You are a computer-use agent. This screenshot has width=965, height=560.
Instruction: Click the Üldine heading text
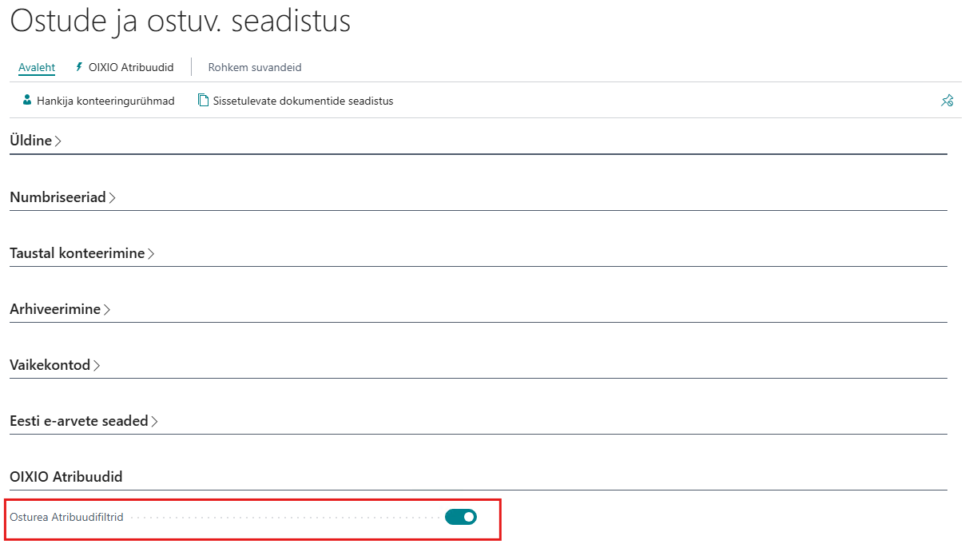pos(30,141)
